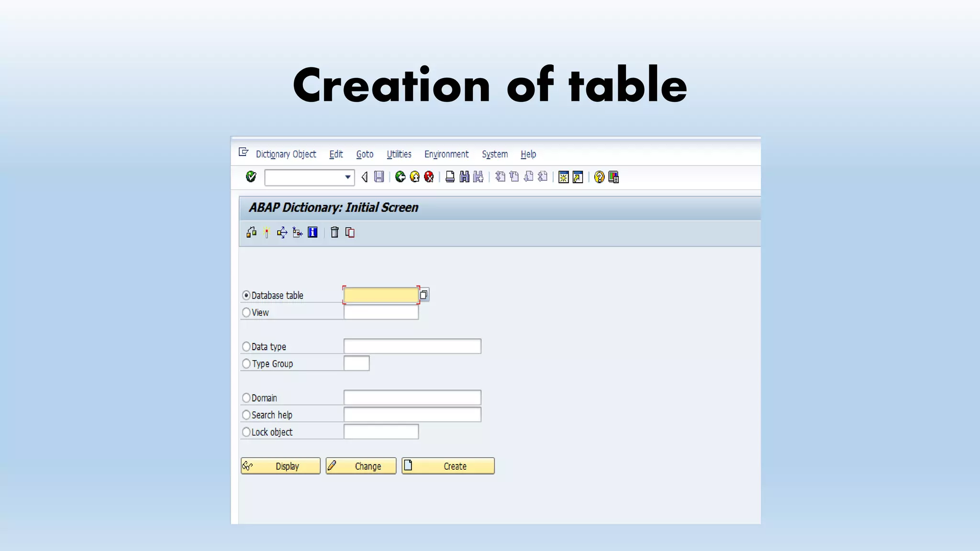Click the Where-Used List icon
Viewport: 980px width, 551px height.
(x=282, y=232)
